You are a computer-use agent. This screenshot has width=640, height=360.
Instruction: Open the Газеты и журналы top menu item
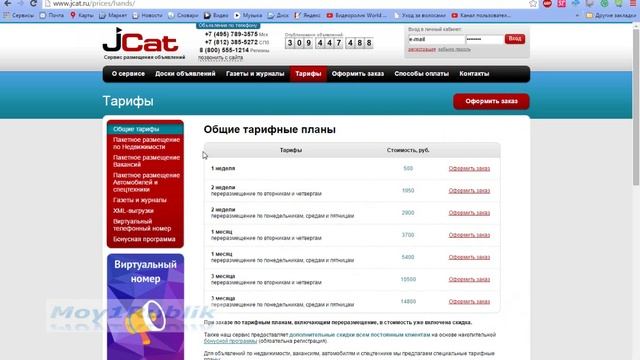coord(255,74)
